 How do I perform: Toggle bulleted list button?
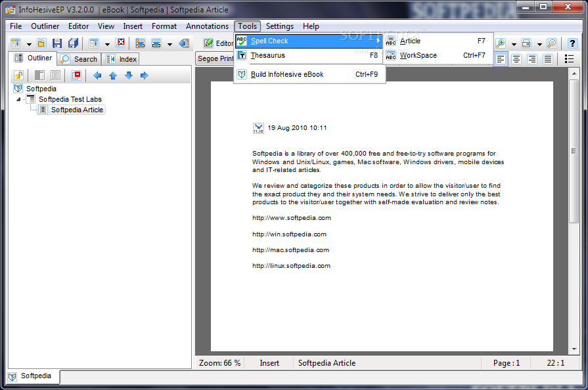coord(569,59)
